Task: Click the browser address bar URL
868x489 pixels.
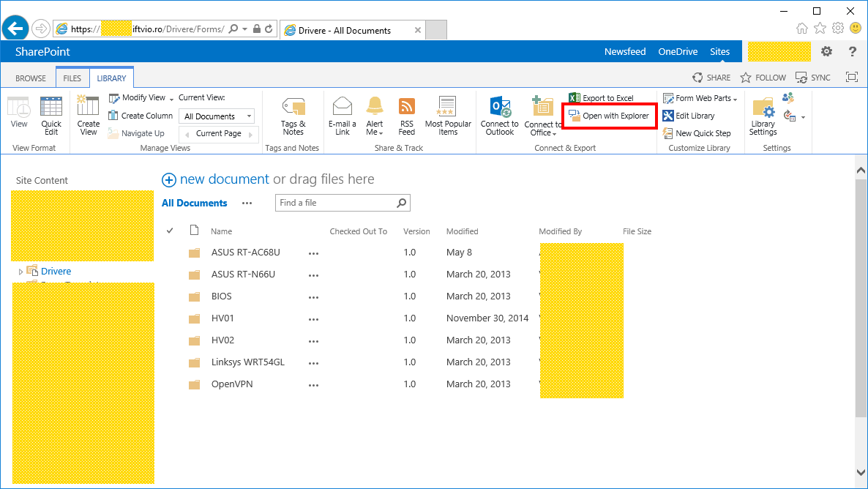Action: (x=148, y=29)
